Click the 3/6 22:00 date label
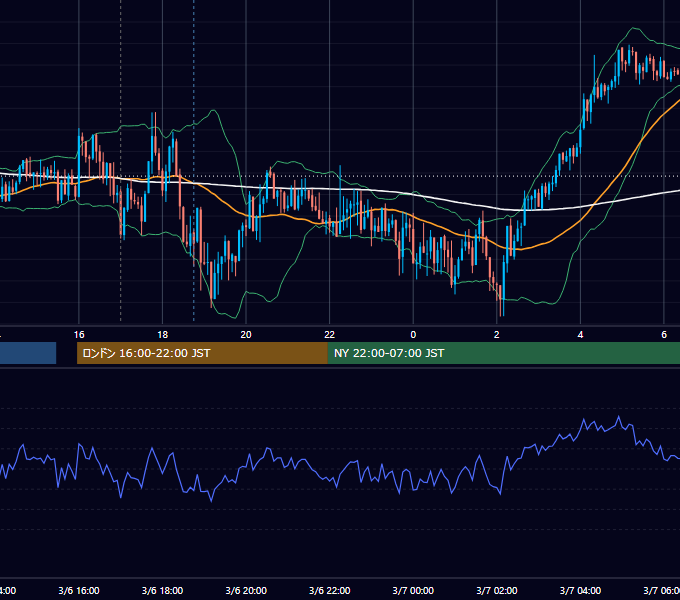Image resolution: width=680 pixels, height=600 pixels. (x=330, y=590)
